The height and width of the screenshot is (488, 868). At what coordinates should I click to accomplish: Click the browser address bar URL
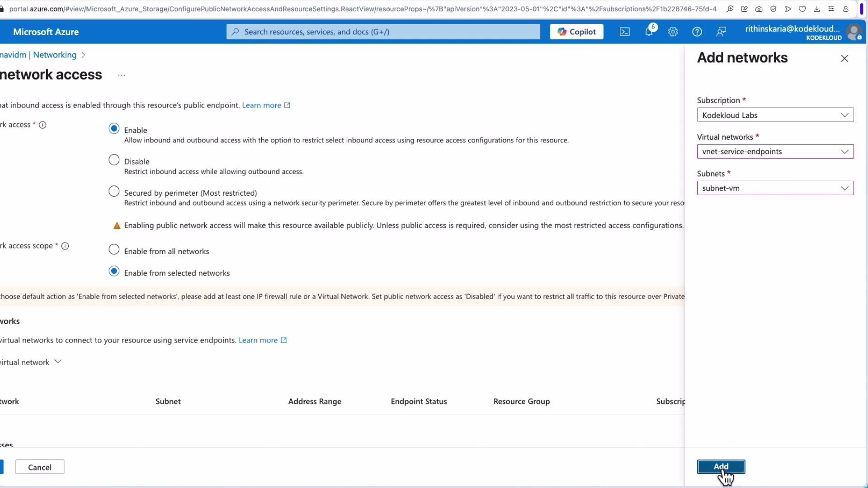[x=362, y=9]
